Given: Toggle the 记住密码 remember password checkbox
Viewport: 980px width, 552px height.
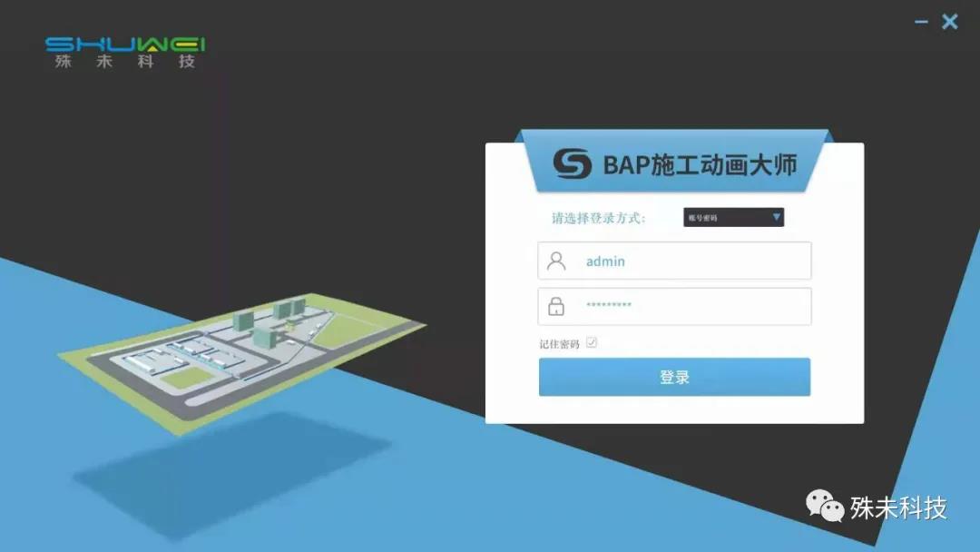Looking at the screenshot, I should [x=592, y=342].
